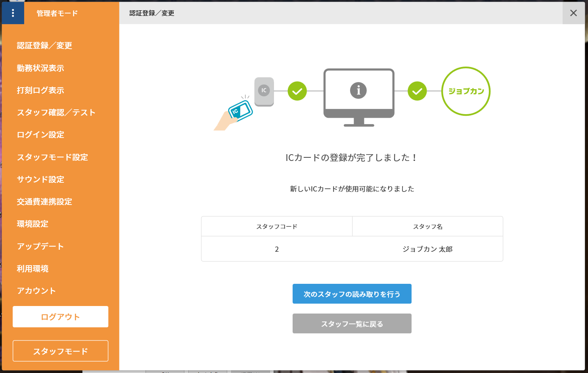Image resolution: width=588 pixels, height=373 pixels.
Task: Select サウンド設定 menu item
Action: coord(40,180)
